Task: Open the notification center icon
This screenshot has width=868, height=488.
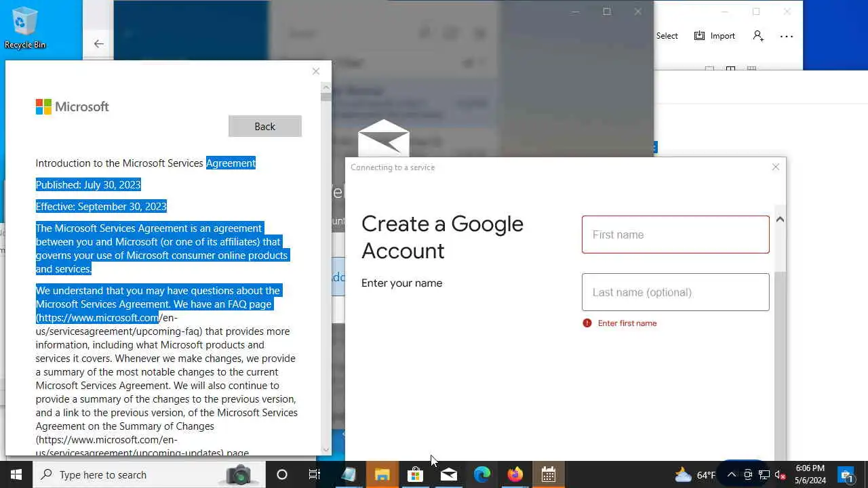Action: 847,474
